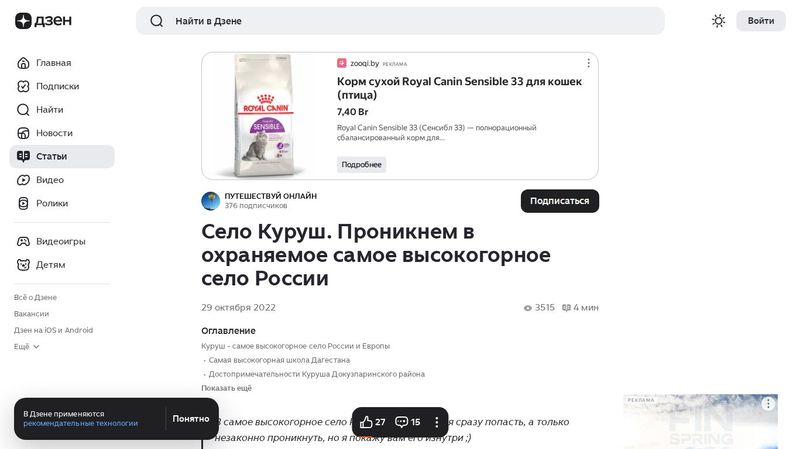800x449 pixels.
Task: Open the Royal Canin ad options menu
Action: click(588, 63)
